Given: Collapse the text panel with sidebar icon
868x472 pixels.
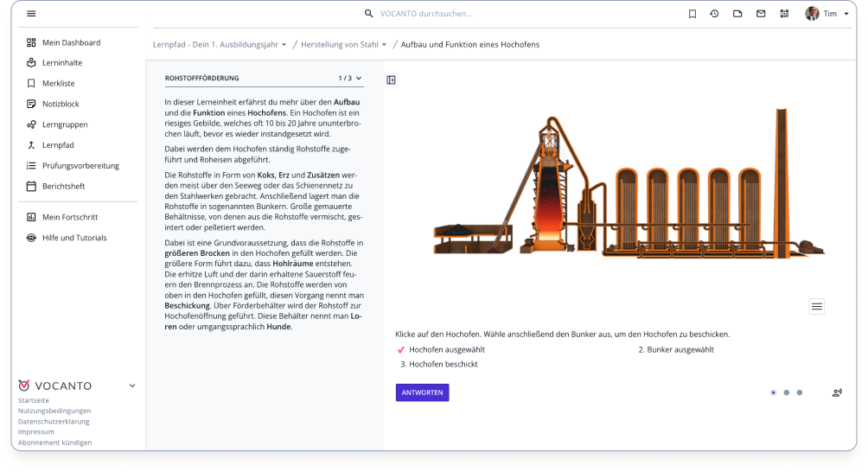Looking at the screenshot, I should 391,80.
